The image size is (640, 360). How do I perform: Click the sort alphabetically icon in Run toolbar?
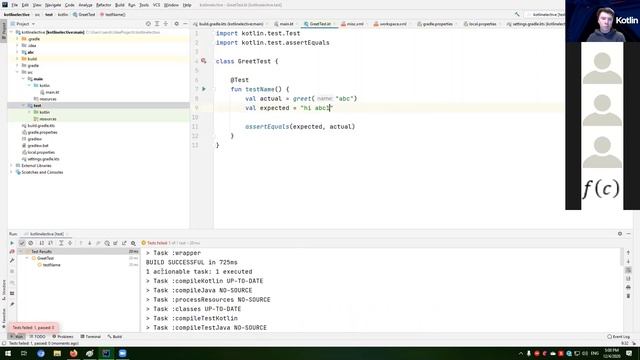[42, 243]
